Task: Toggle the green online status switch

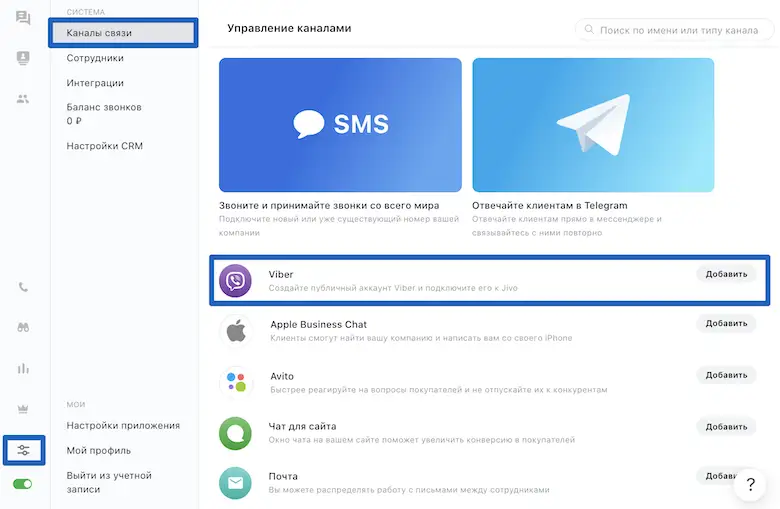Action: pyautogui.click(x=22, y=484)
